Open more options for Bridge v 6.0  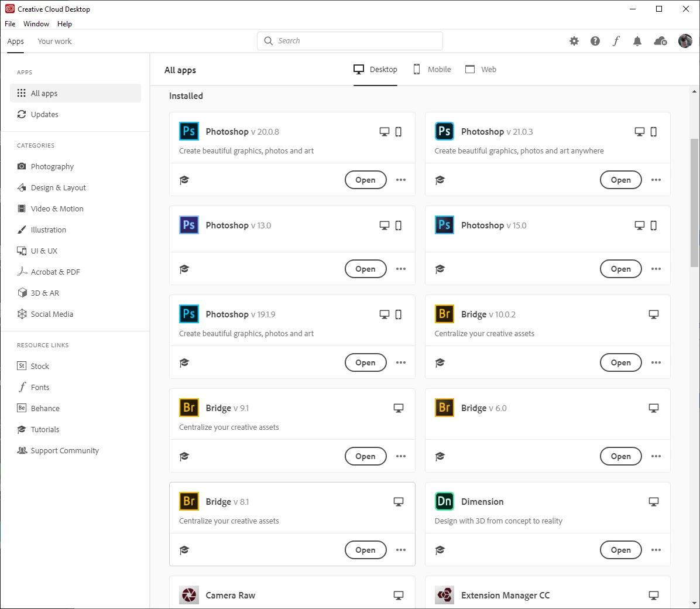click(x=656, y=456)
